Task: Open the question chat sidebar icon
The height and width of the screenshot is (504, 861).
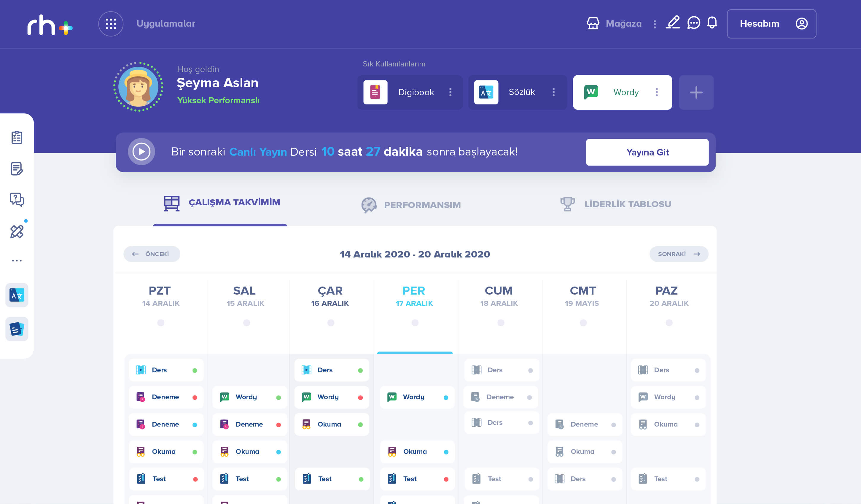Action: [17, 200]
